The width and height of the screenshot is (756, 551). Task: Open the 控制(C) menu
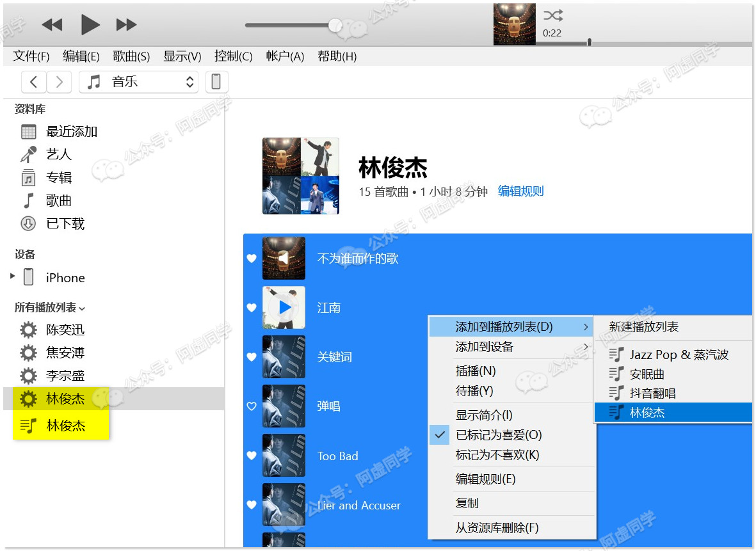[234, 56]
